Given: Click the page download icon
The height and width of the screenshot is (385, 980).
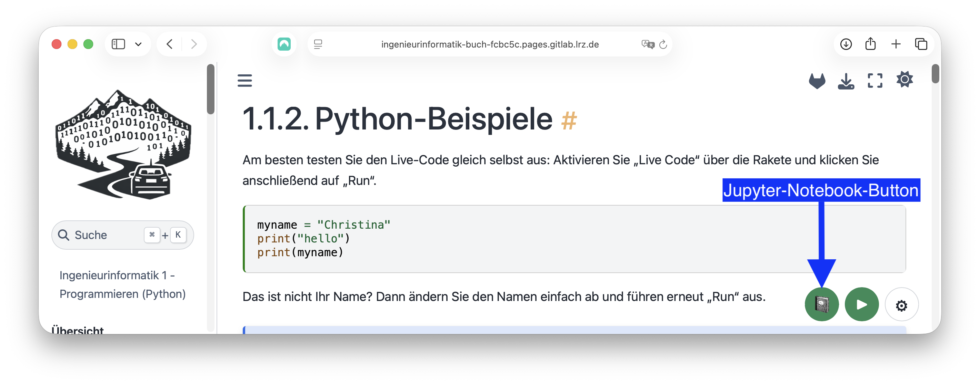Looking at the screenshot, I should tap(846, 81).
